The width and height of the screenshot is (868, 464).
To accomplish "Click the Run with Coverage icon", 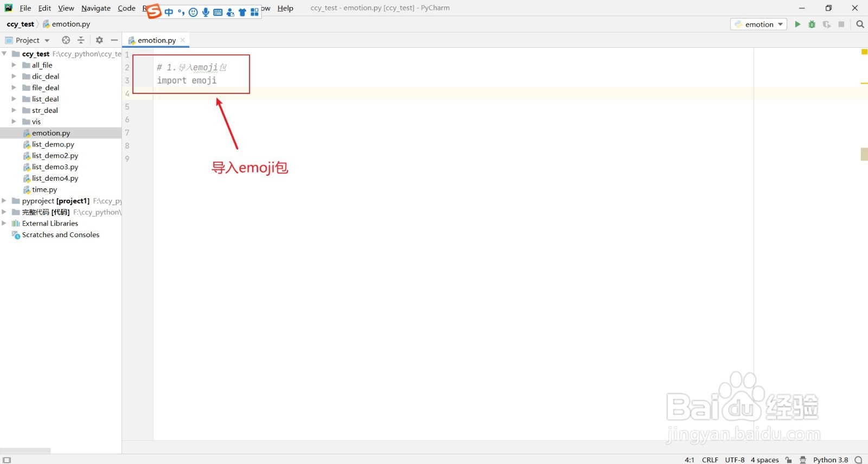I will pyautogui.click(x=827, y=24).
